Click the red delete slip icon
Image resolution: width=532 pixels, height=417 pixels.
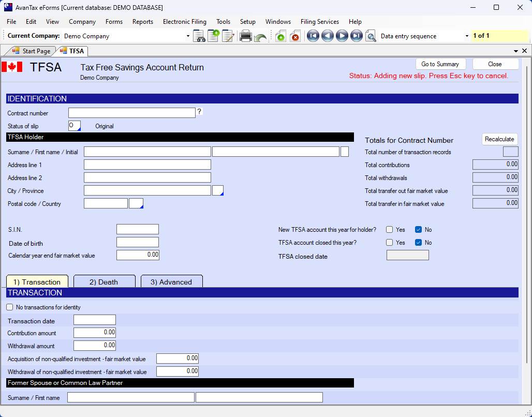pos(295,36)
